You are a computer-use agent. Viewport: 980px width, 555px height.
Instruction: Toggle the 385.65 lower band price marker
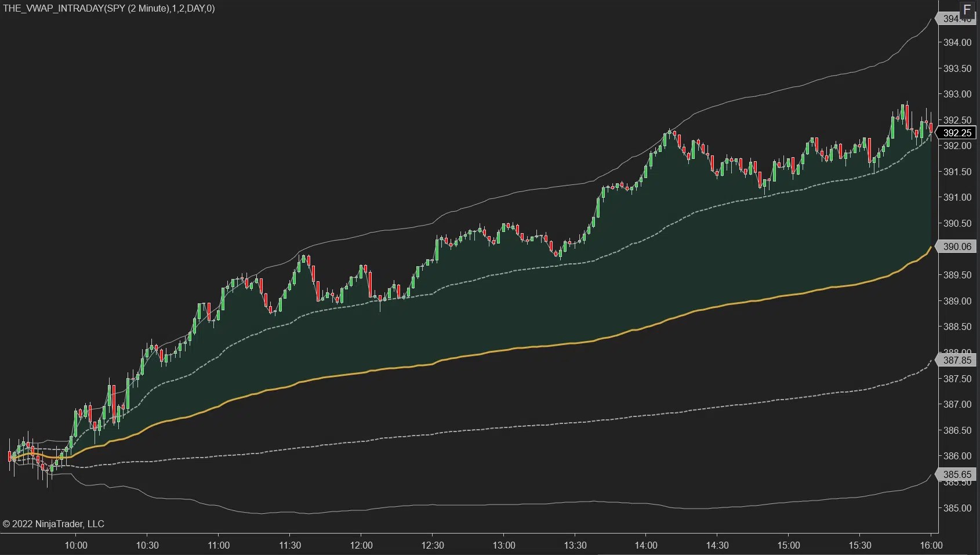point(957,474)
